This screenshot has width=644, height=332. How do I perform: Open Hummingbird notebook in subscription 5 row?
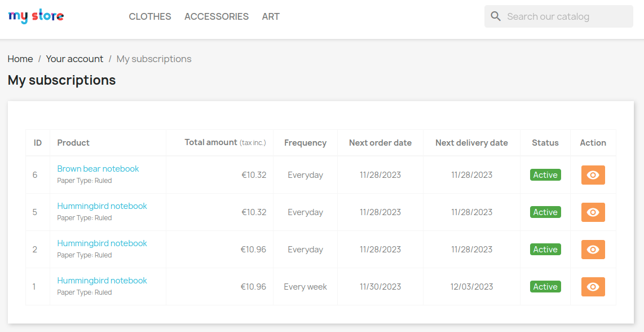[x=102, y=206]
